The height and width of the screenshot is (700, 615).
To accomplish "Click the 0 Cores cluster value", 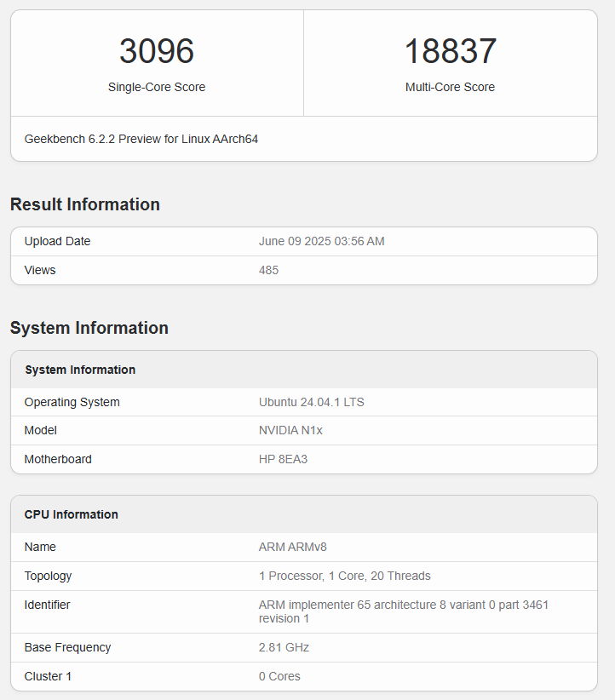I will [279, 676].
